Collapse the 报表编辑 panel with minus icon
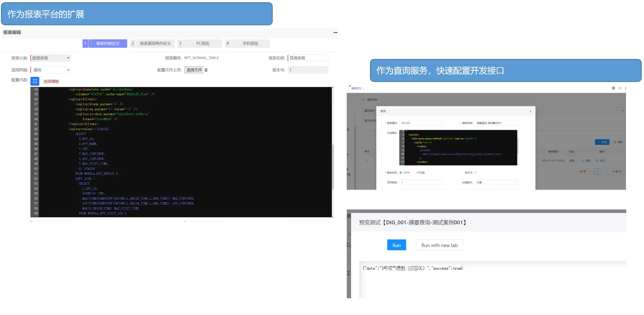The width and height of the screenshot is (644, 315). [335, 32]
